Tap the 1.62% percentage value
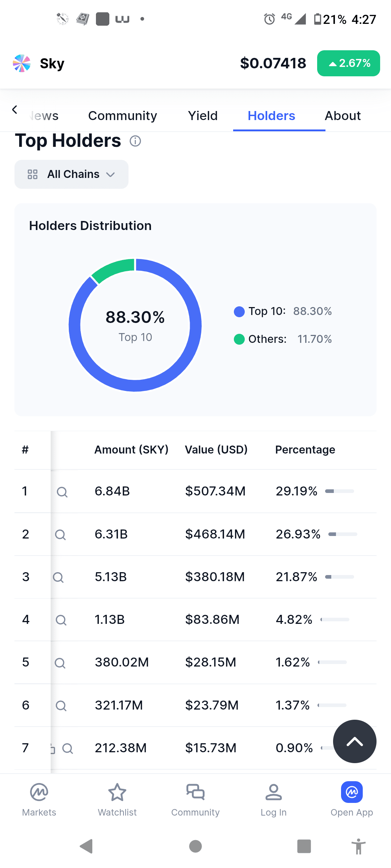This screenshot has width=391, height=868. [293, 662]
